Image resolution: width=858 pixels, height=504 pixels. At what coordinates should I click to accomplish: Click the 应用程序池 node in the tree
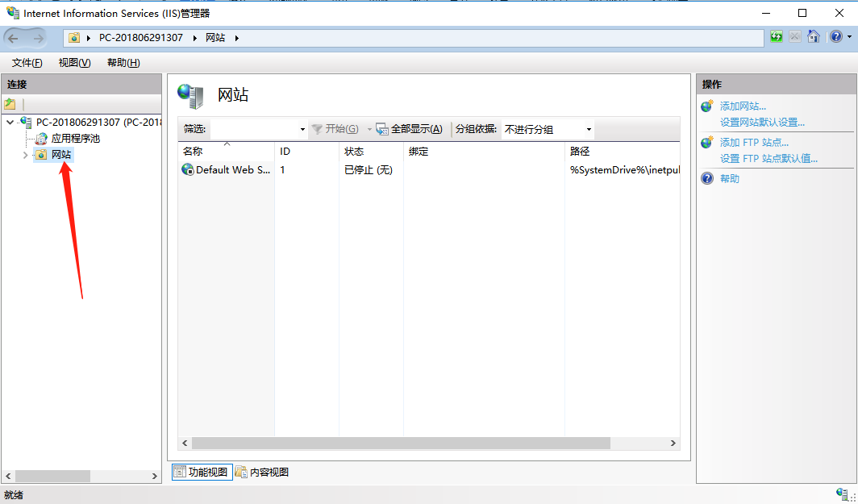pos(62,138)
